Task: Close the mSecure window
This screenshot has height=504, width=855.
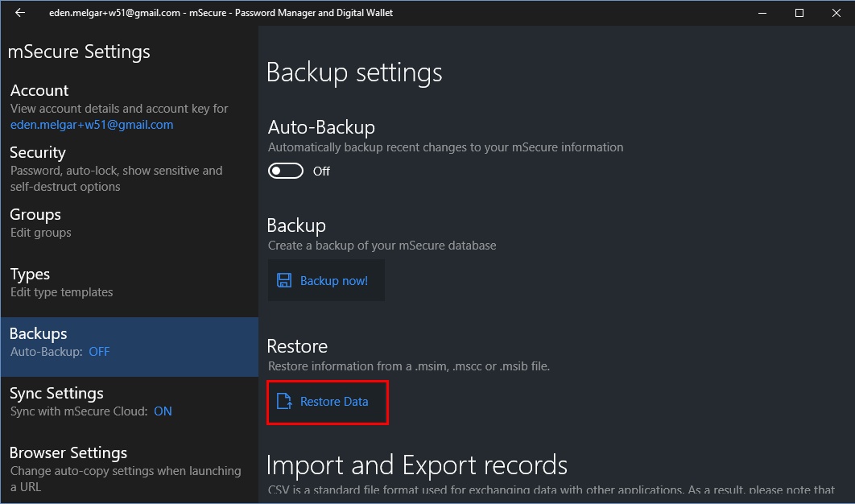Action: point(836,13)
